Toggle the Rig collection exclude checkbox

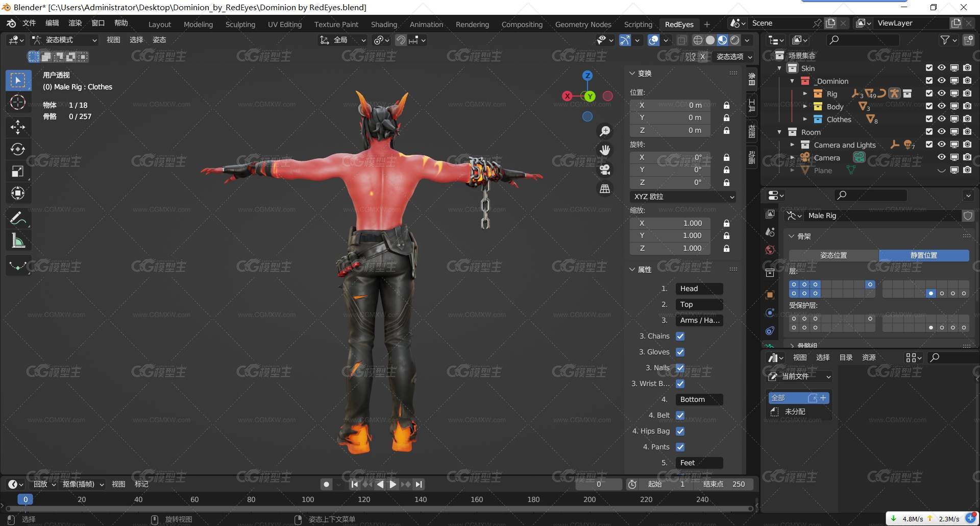click(x=929, y=93)
